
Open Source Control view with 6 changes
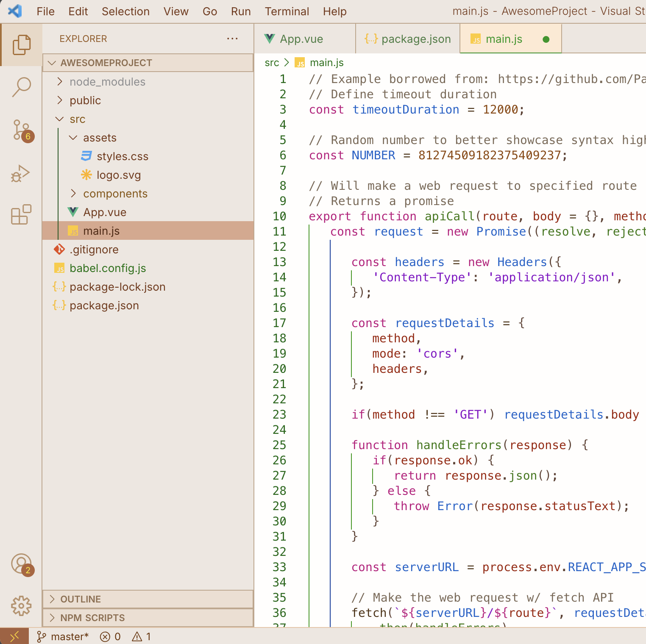22,130
